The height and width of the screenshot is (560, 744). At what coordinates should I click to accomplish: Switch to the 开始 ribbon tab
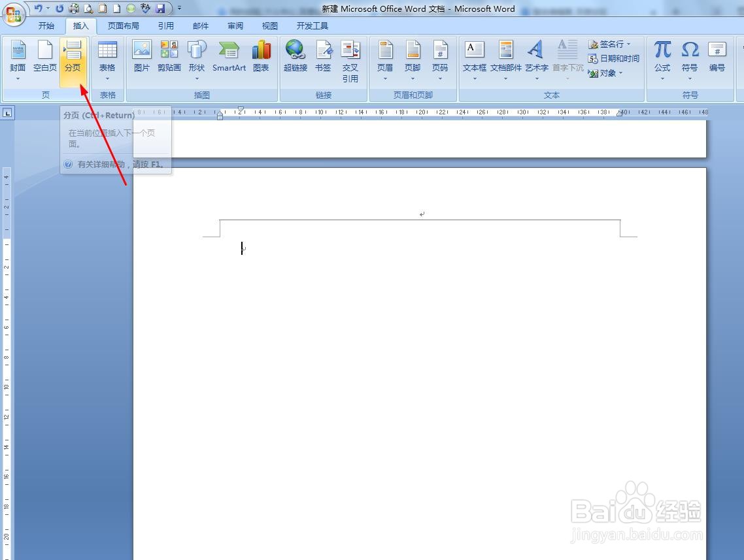coord(46,25)
